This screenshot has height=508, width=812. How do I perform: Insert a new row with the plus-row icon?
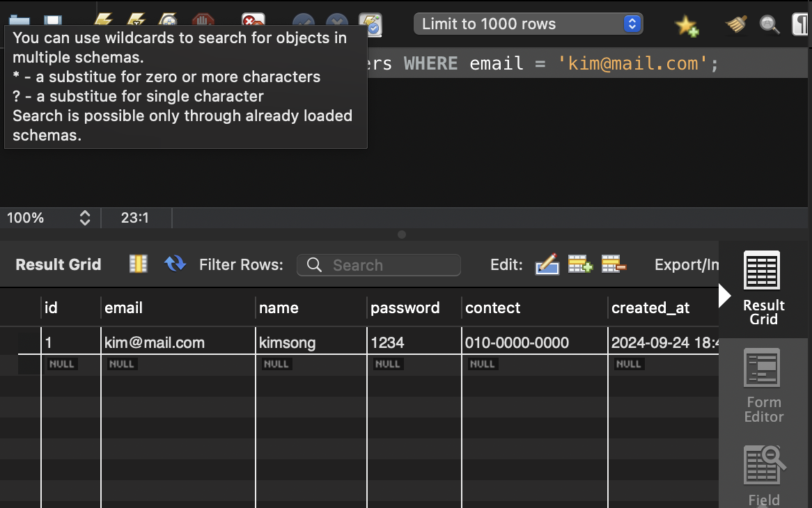580,264
